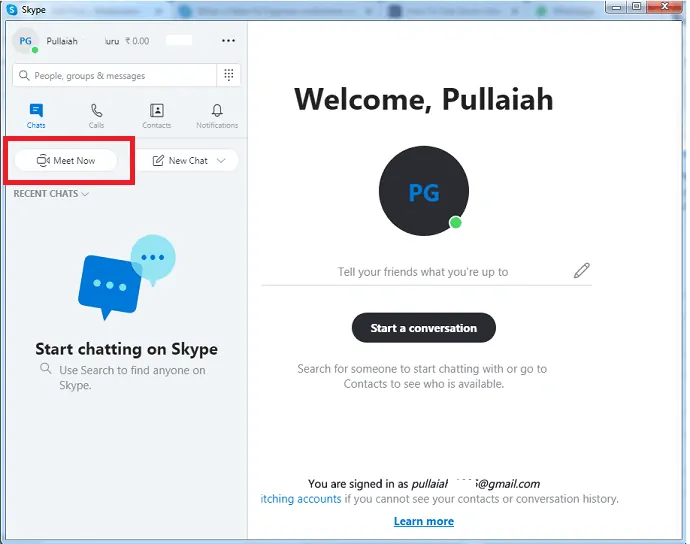Expand the New Chat dropdown arrow

(x=221, y=161)
